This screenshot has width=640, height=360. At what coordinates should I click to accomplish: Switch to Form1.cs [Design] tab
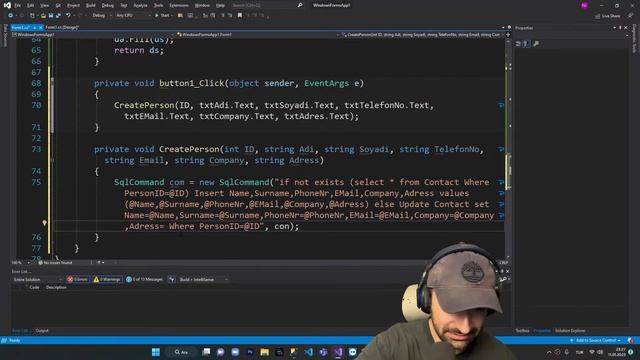click(x=62, y=27)
